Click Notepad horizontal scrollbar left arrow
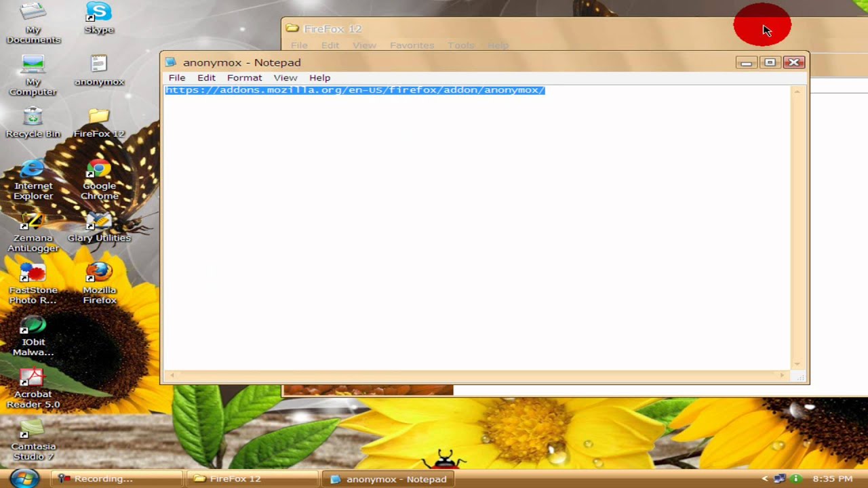 tap(172, 375)
